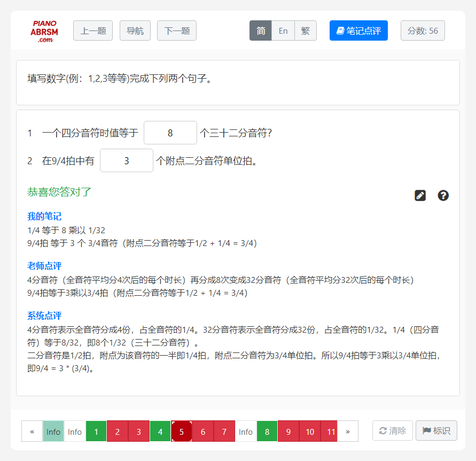Click 清除 clear button with refresh icon
Screen dimensions: 476x461
click(x=393, y=431)
